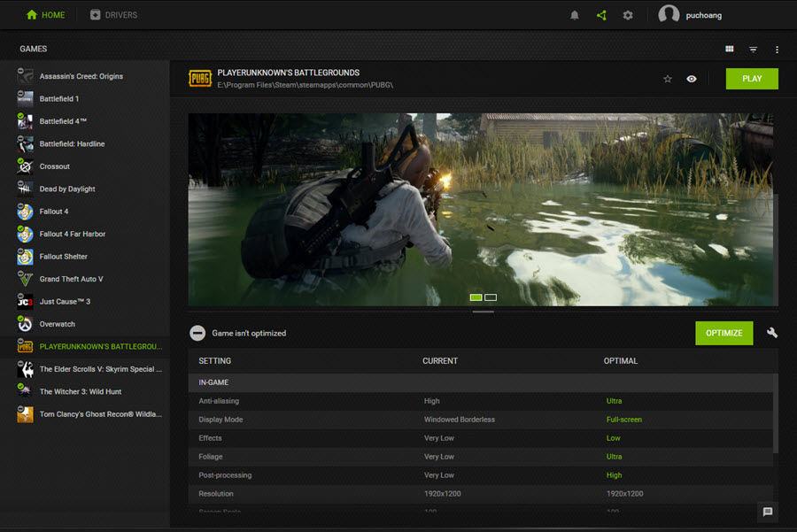Screen dimensions: 797x532
Task: Toggle the eye visibility icon for PUBG
Action: (692, 79)
